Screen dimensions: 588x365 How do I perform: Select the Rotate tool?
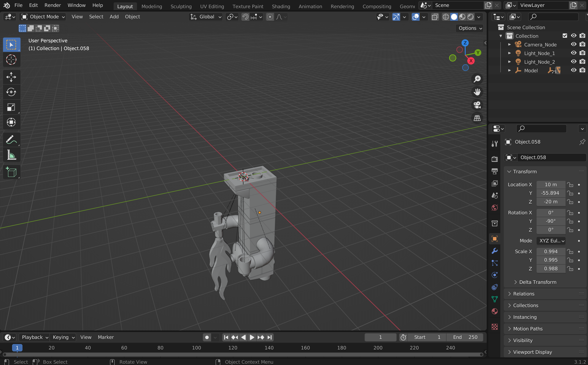(x=11, y=92)
